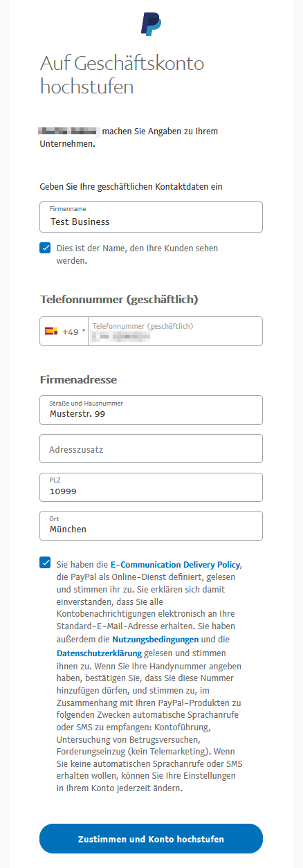The image size is (303, 868).
Task: Click the 'Telefonnummer (geschäftlich)' section heading
Action: pyautogui.click(x=120, y=300)
